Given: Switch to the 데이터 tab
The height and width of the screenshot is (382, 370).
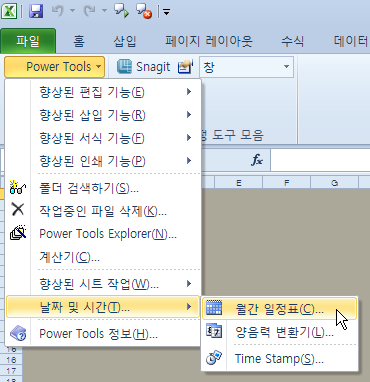Looking at the screenshot, I should 351,41.
